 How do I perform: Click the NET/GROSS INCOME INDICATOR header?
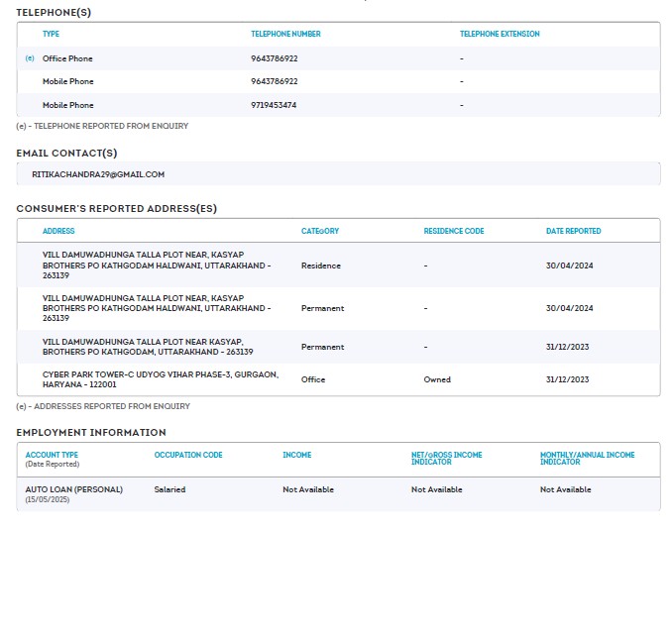pyautogui.click(x=447, y=459)
